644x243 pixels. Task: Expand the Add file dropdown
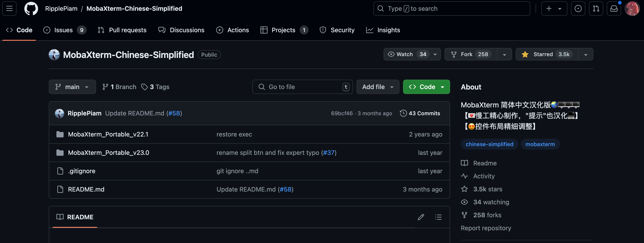point(378,87)
